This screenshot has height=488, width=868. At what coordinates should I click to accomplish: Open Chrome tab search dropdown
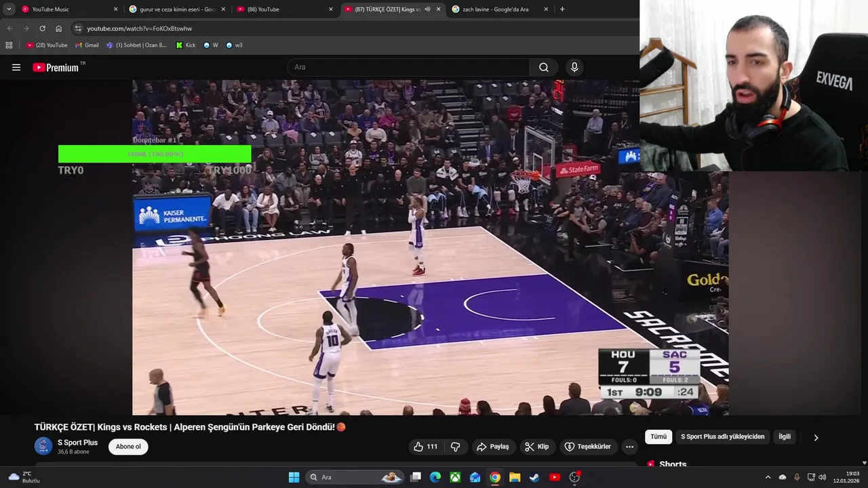(x=9, y=9)
